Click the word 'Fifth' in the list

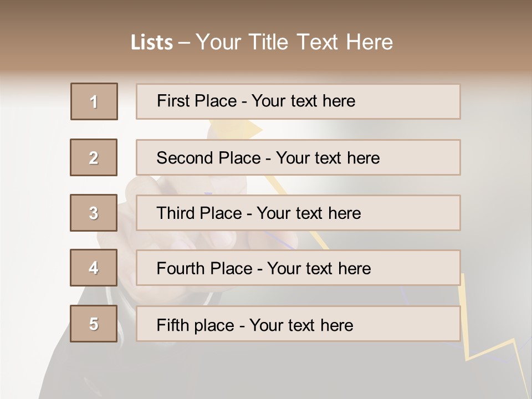pos(173,325)
